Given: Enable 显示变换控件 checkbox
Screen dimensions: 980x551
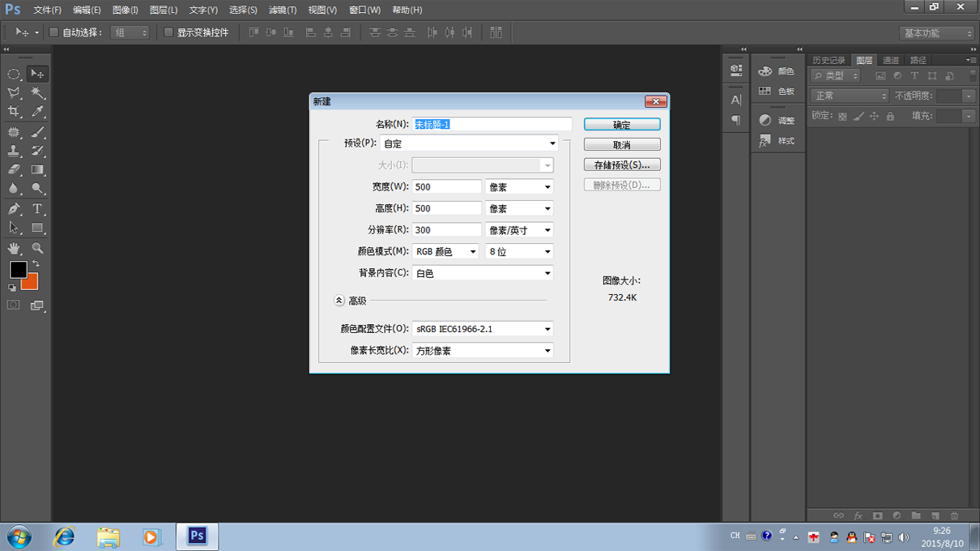Looking at the screenshot, I should coord(168,32).
